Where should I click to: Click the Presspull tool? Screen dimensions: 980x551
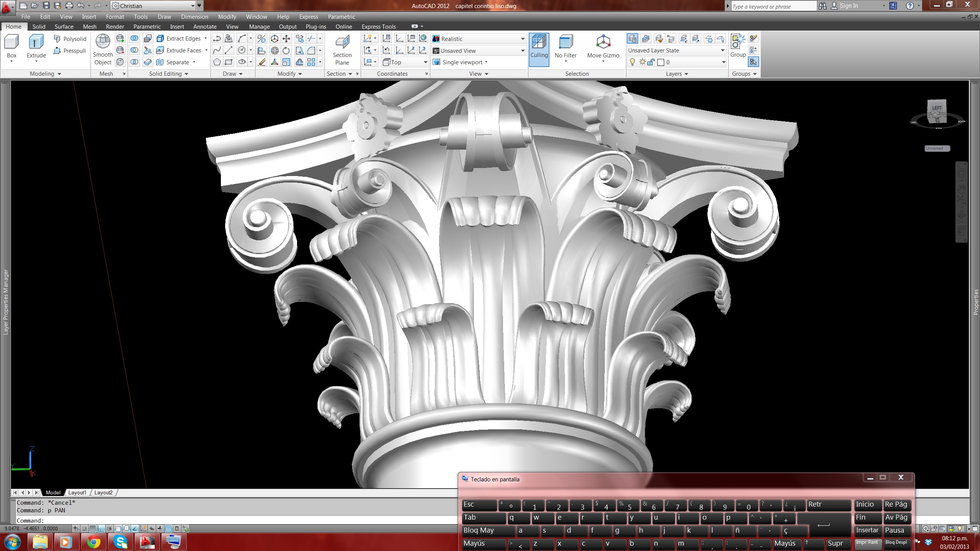[70, 51]
